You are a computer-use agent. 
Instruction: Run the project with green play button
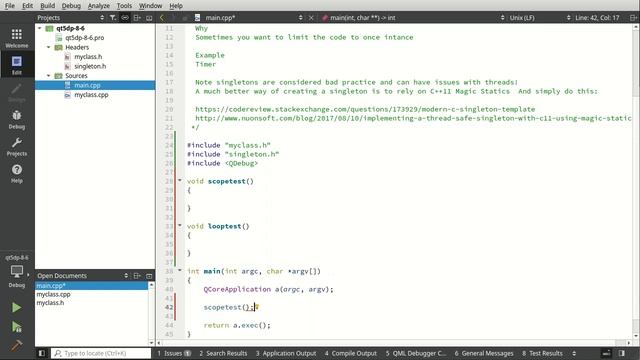tap(16, 307)
